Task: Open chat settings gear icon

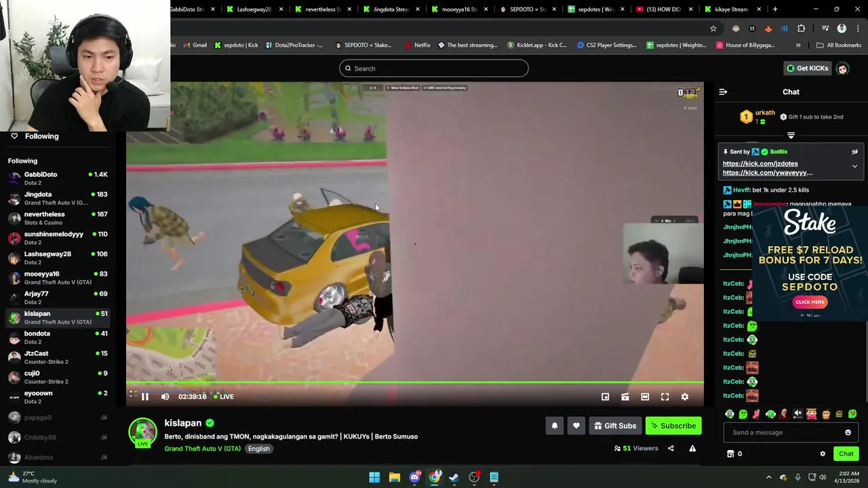Action: tap(823, 453)
